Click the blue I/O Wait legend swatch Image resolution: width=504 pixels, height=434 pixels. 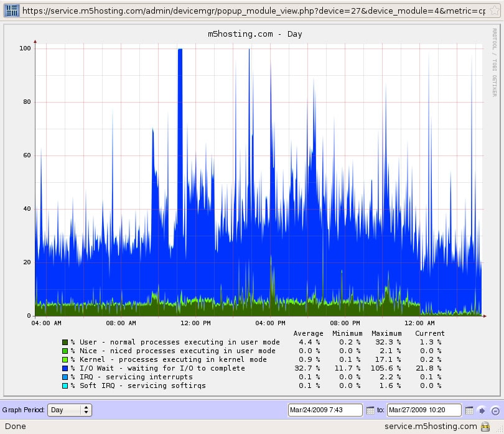tap(65, 368)
